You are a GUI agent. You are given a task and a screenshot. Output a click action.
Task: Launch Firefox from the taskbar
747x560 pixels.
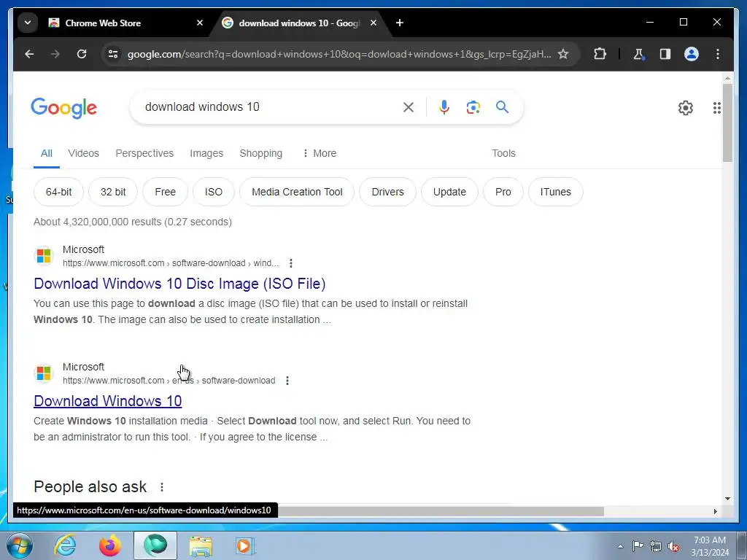(x=110, y=545)
